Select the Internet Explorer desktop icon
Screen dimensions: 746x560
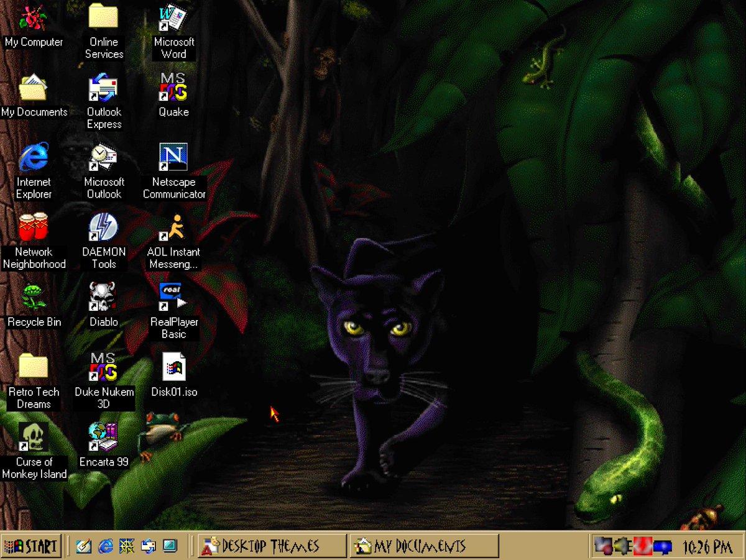(34, 157)
